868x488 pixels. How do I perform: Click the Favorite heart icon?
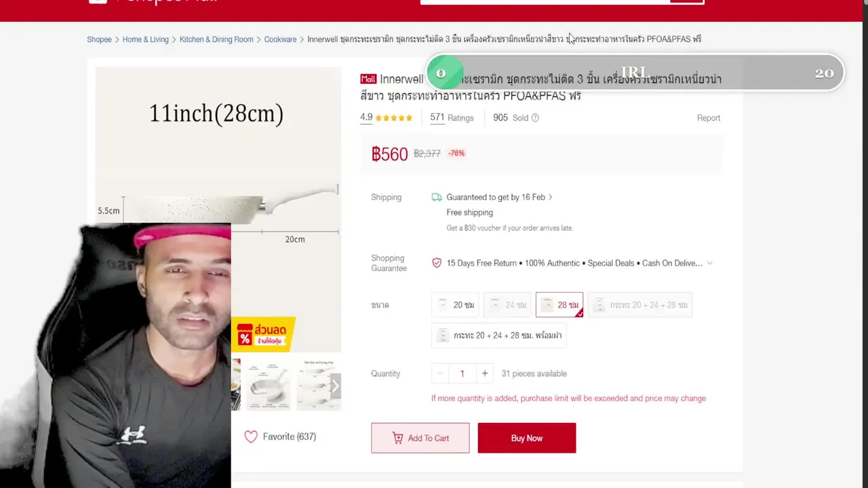[251, 436]
